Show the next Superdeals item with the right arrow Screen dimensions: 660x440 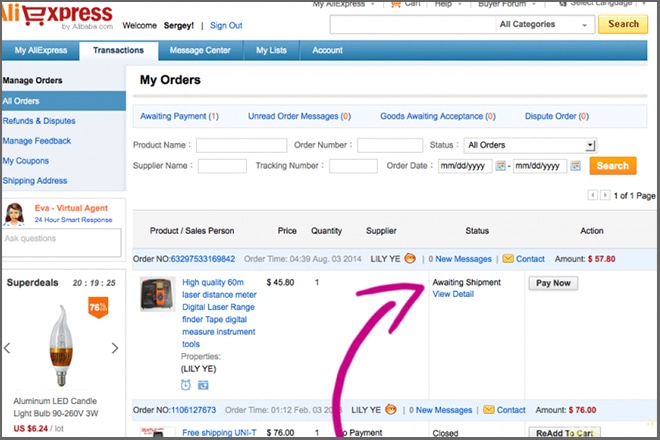coord(115,348)
